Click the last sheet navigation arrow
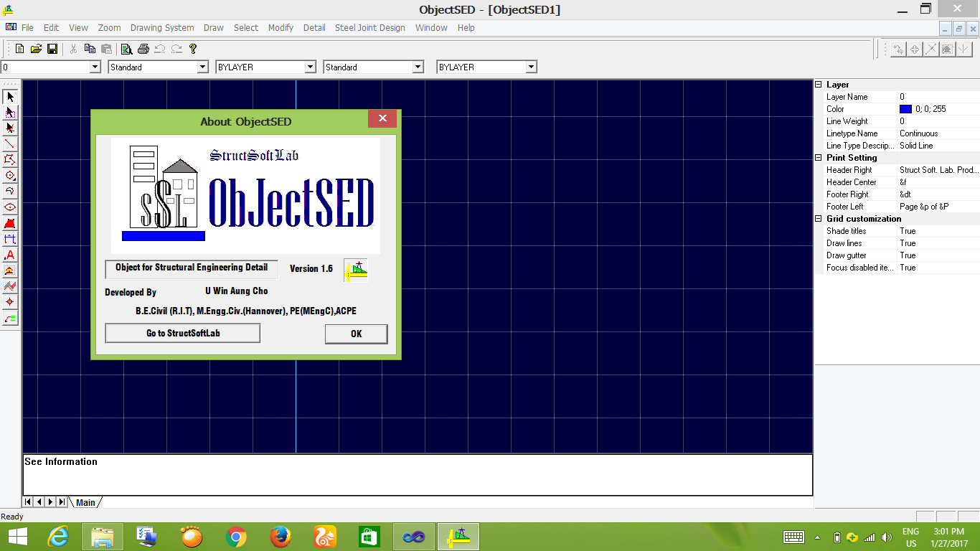 pos(62,502)
